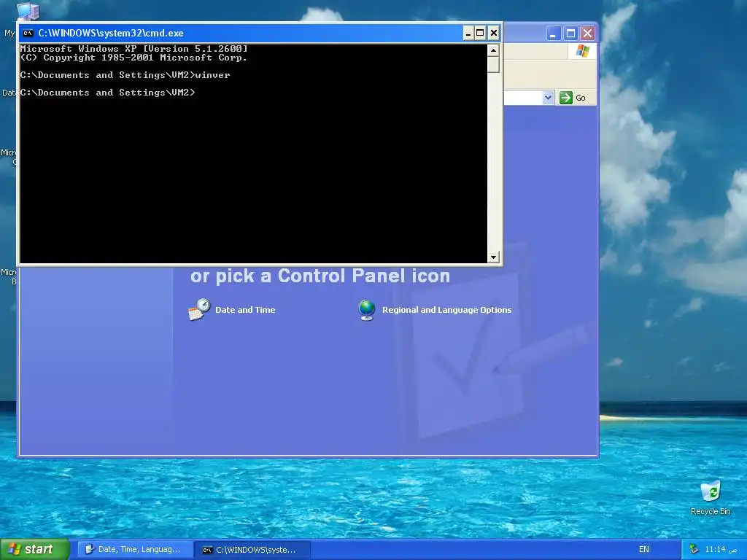Click the Go label in address bar
The width and height of the screenshot is (747, 560).
point(580,98)
